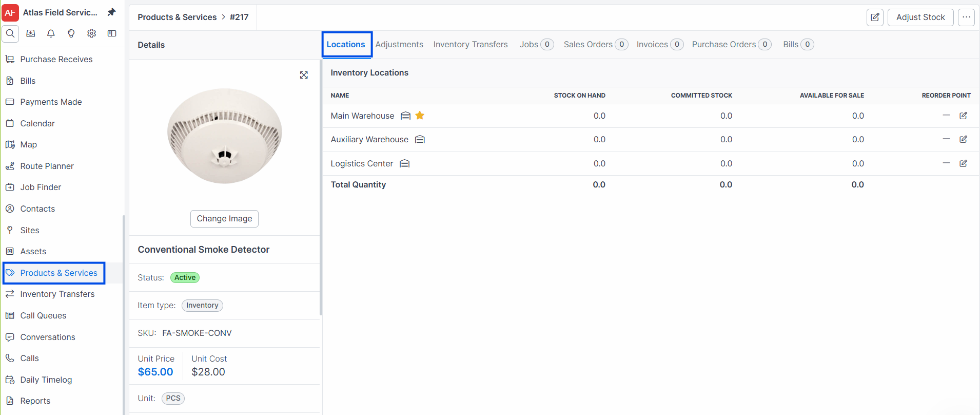Screen dimensions: 980x415
Task: Click the lightbulb tips icon
Action: (71, 33)
